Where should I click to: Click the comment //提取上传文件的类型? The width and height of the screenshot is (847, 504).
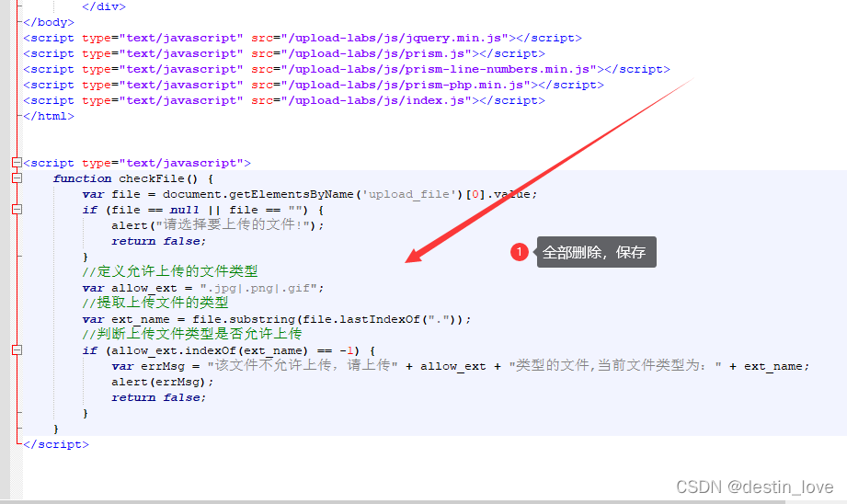[x=155, y=303]
